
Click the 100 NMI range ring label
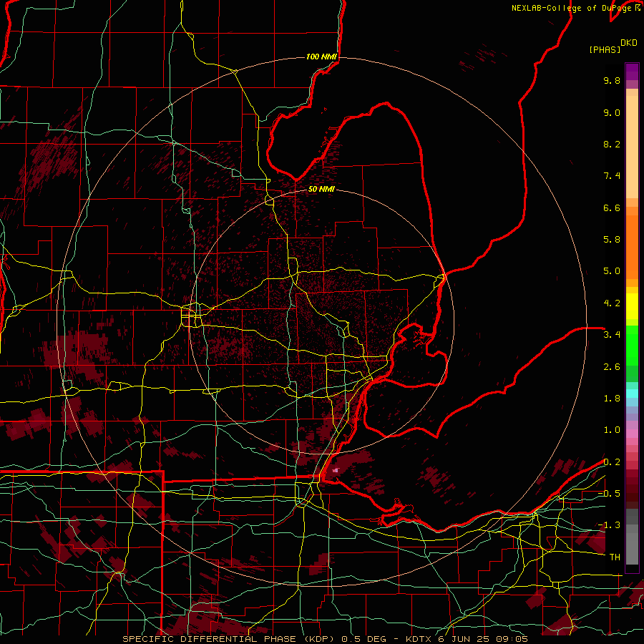321,57
